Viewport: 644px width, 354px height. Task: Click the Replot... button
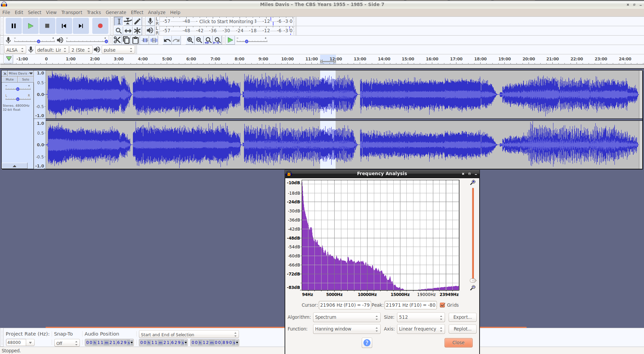[x=462, y=329]
